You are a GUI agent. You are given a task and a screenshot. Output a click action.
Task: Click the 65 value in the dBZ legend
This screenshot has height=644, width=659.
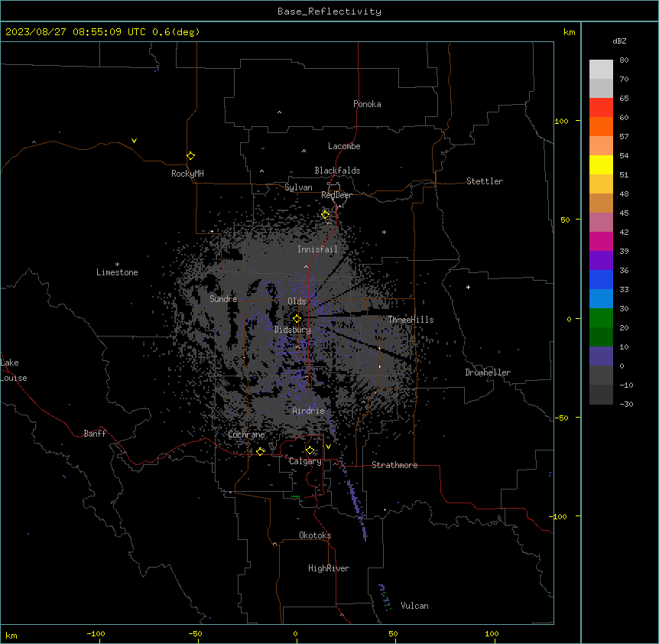point(624,99)
